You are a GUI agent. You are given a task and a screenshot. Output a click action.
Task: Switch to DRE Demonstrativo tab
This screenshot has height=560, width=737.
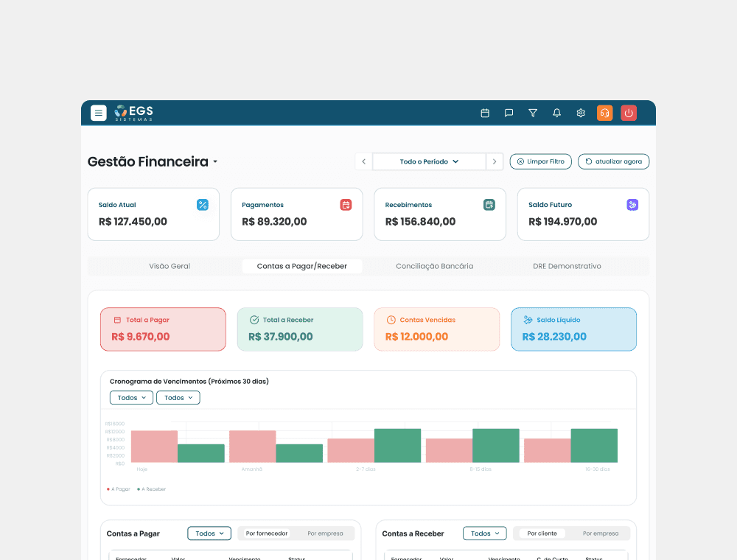[x=567, y=266]
